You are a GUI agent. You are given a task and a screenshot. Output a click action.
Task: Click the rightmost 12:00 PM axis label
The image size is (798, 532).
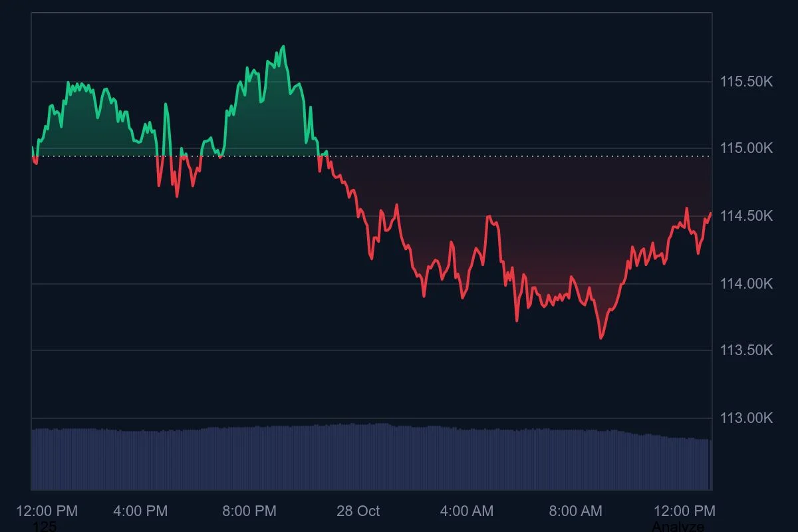tap(684, 511)
